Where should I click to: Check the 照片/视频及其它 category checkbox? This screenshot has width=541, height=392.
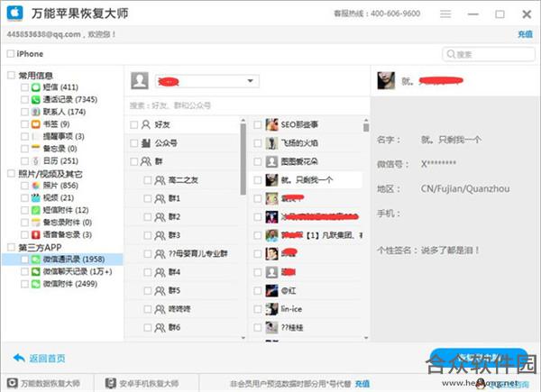click(12, 173)
